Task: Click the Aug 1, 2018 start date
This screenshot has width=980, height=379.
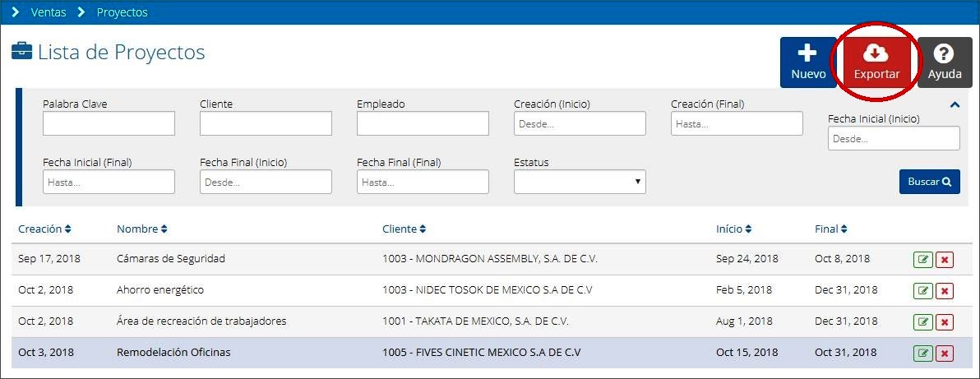Action: [x=744, y=321]
